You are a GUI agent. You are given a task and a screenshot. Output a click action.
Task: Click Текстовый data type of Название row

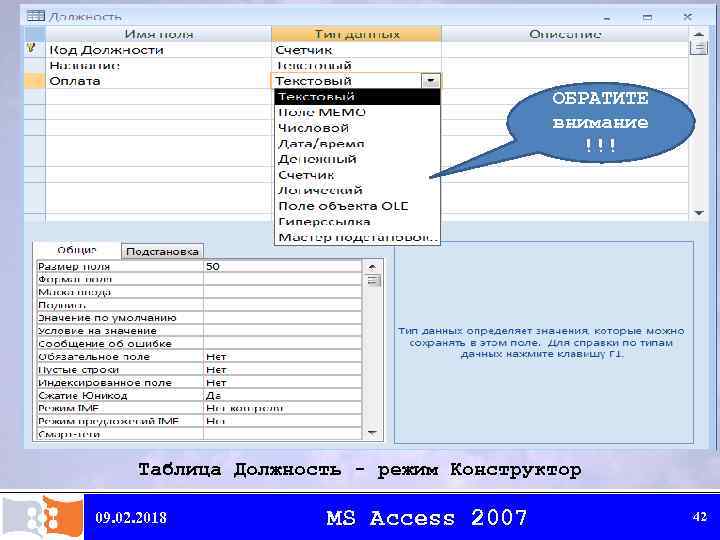click(356, 65)
